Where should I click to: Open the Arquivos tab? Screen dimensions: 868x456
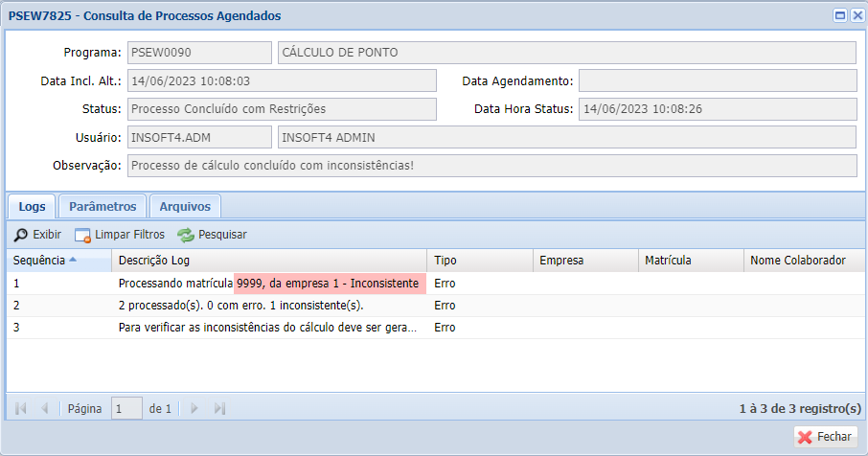click(x=185, y=206)
